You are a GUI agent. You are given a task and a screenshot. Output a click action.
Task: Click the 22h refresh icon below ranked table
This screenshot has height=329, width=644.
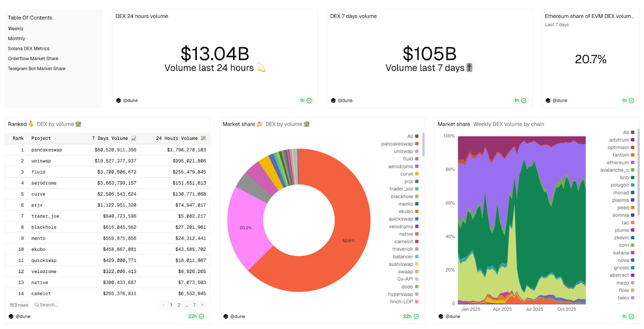click(x=202, y=317)
